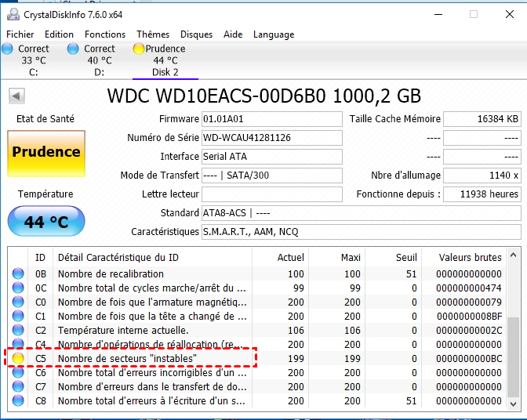Click raw value 00000000002C in row C2
Image resolution: width=527 pixels, height=420 pixels.
pos(469,331)
